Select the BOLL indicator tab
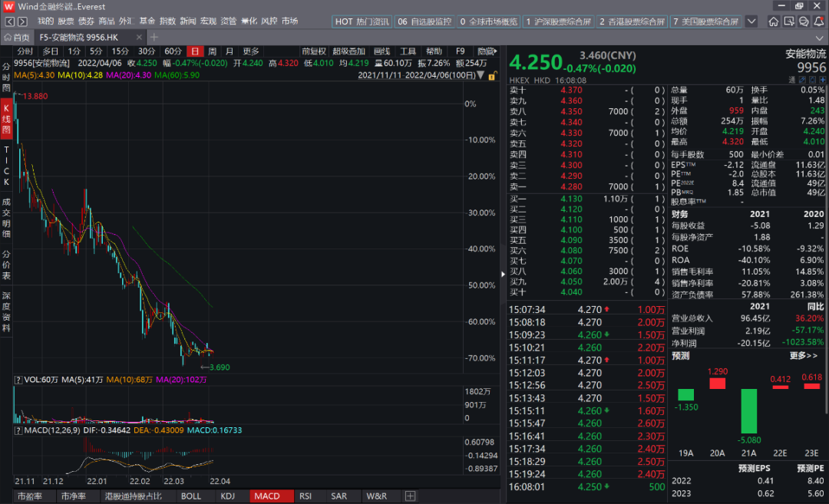 pyautogui.click(x=191, y=496)
